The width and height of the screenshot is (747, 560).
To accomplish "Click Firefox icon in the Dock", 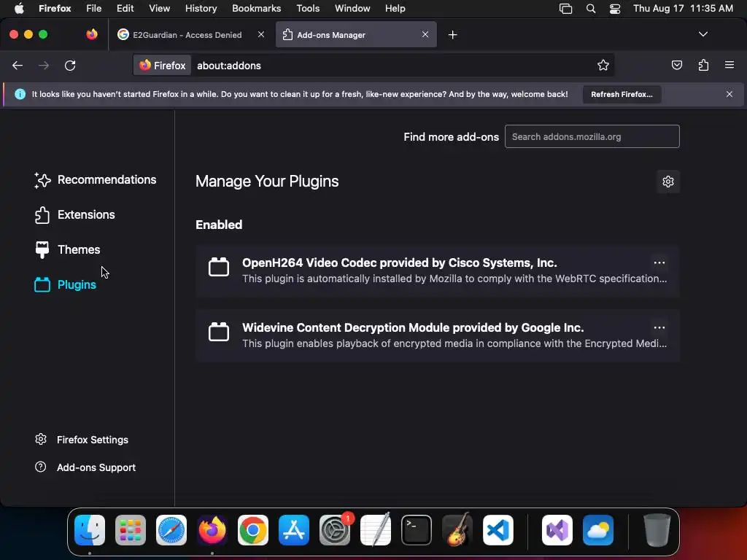I will coord(212,530).
